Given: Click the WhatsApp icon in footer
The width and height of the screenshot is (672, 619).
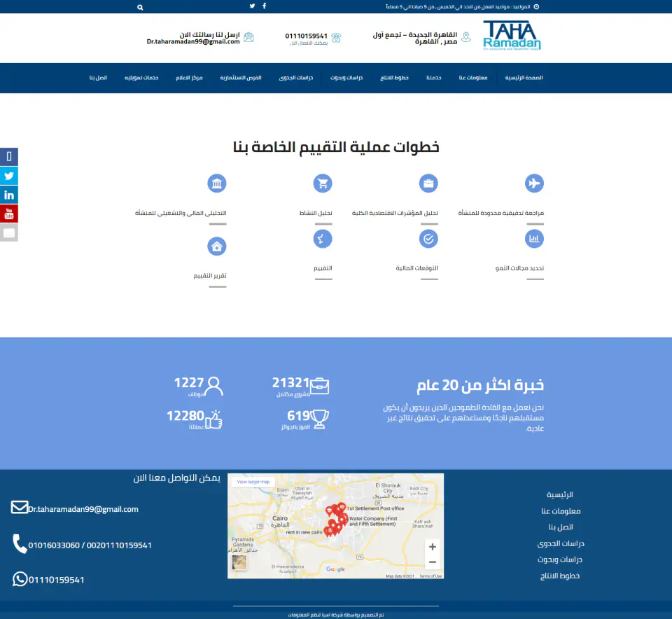Looking at the screenshot, I should click(x=20, y=579).
